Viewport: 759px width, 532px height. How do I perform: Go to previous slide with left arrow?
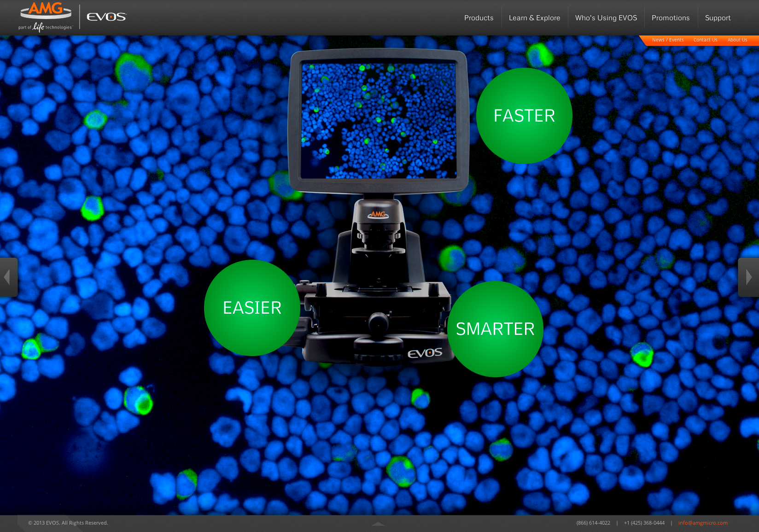click(x=8, y=277)
